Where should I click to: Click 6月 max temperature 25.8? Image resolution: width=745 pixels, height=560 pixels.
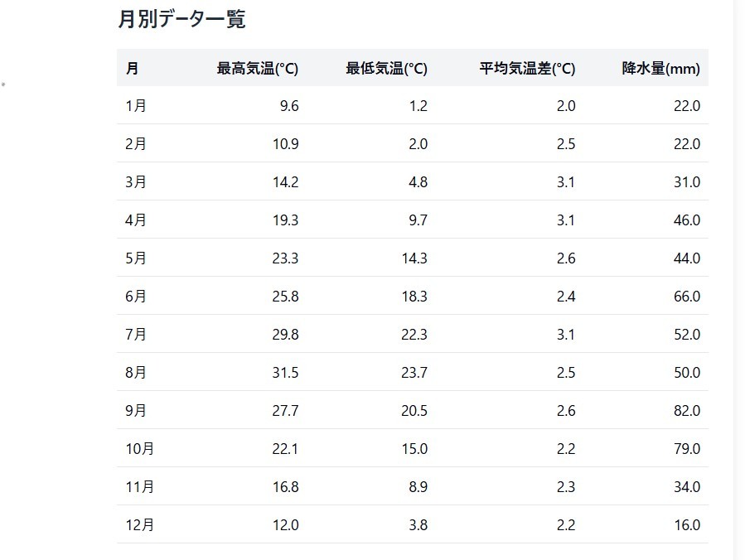[285, 297]
